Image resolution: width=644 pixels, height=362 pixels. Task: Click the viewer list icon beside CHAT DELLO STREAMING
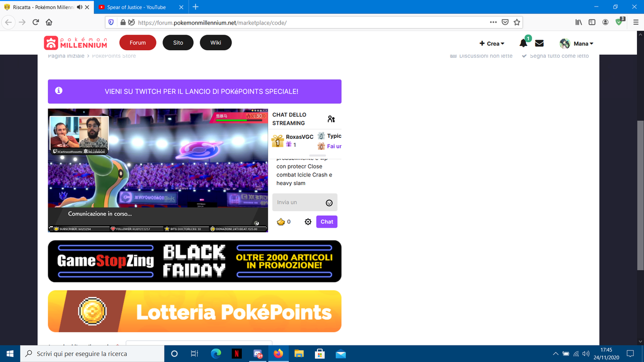[x=331, y=119]
